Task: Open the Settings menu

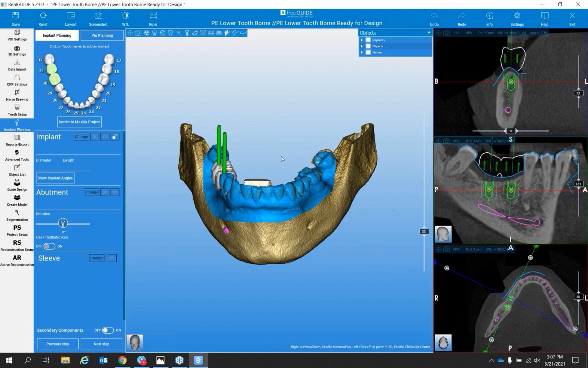Action: [x=517, y=19]
